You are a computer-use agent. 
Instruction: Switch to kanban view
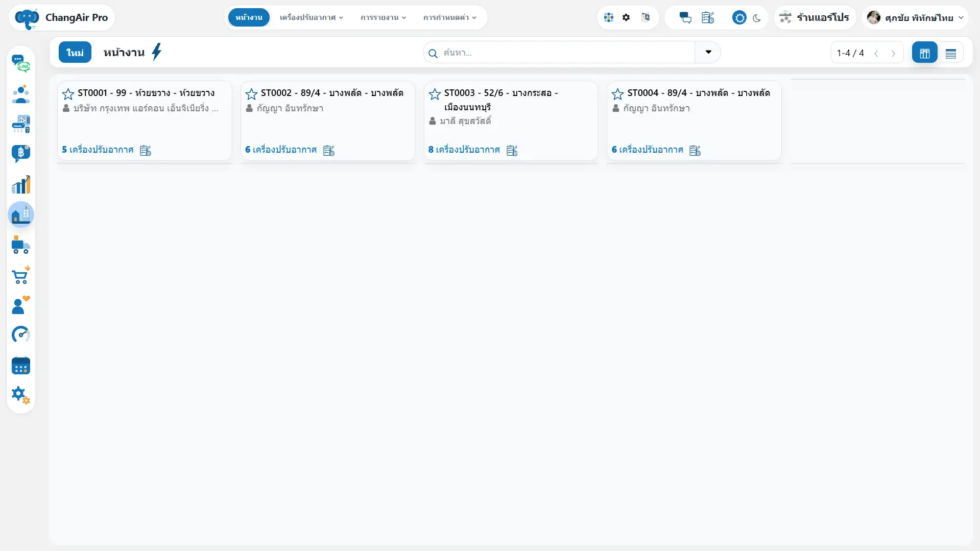click(x=925, y=53)
